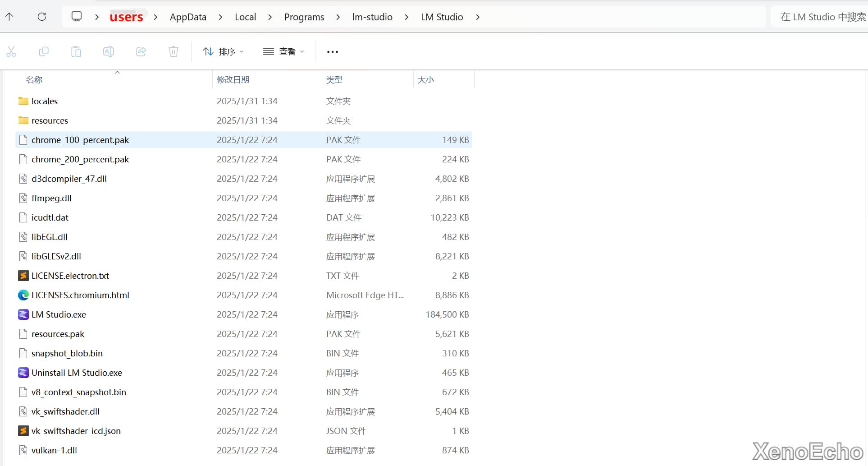Jump to Programs folder in breadcrumb
This screenshot has width=868, height=466.
click(x=304, y=17)
